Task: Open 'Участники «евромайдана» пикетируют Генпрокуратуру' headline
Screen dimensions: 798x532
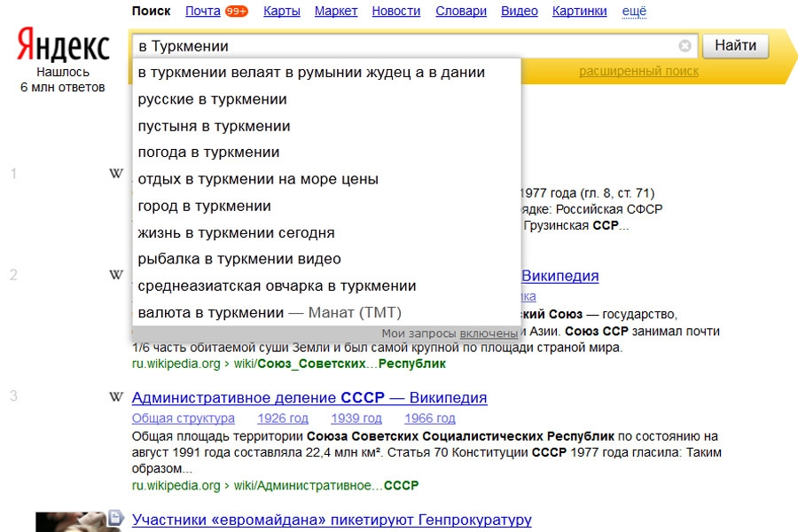Action: point(331,520)
